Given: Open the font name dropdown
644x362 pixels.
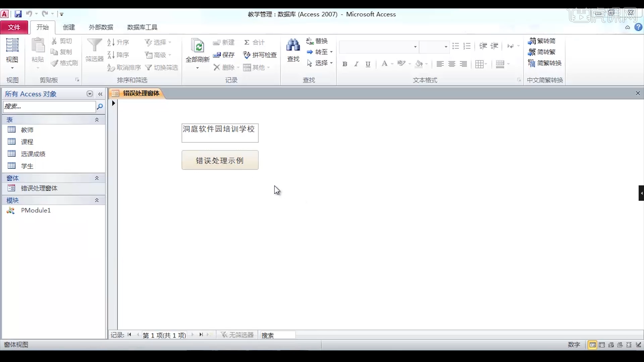Looking at the screenshot, I should click(x=415, y=47).
